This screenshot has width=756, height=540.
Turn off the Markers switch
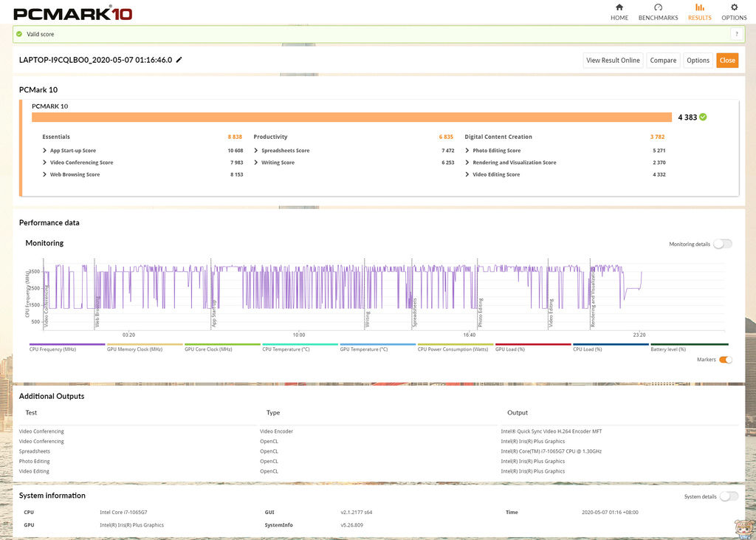[x=726, y=360]
